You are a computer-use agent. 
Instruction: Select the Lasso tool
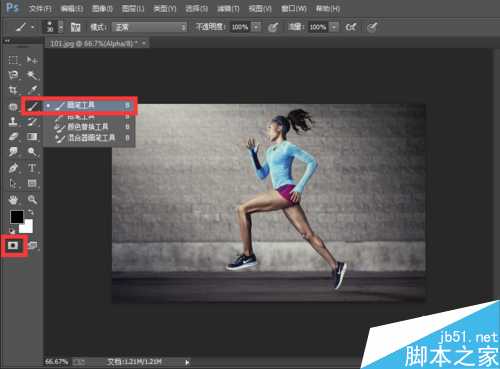coord(13,75)
